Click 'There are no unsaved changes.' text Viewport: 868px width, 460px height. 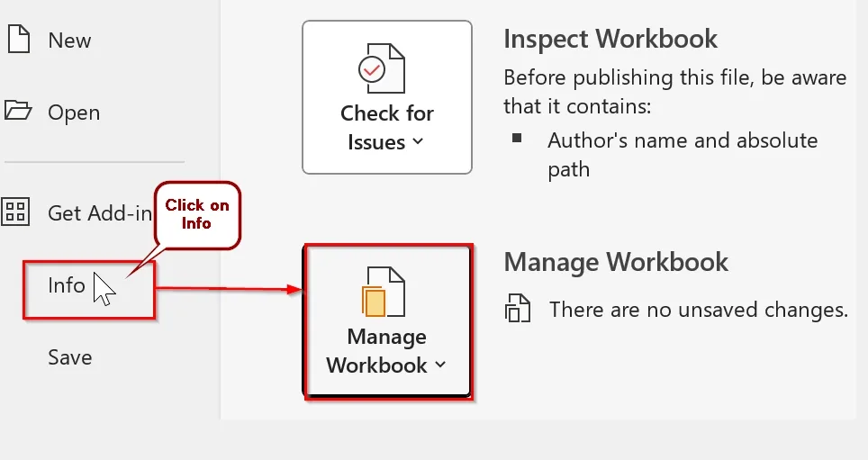(699, 310)
